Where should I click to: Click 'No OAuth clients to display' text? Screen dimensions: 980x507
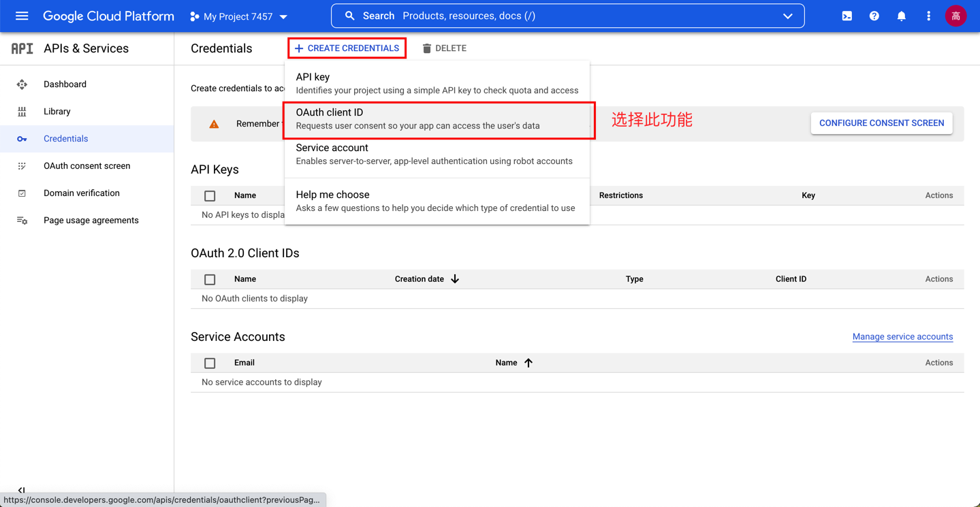[x=255, y=299]
